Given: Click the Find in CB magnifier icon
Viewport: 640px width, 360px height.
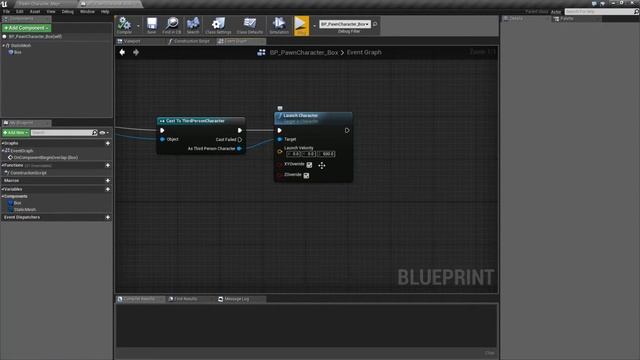Looking at the screenshot, I should [172, 24].
